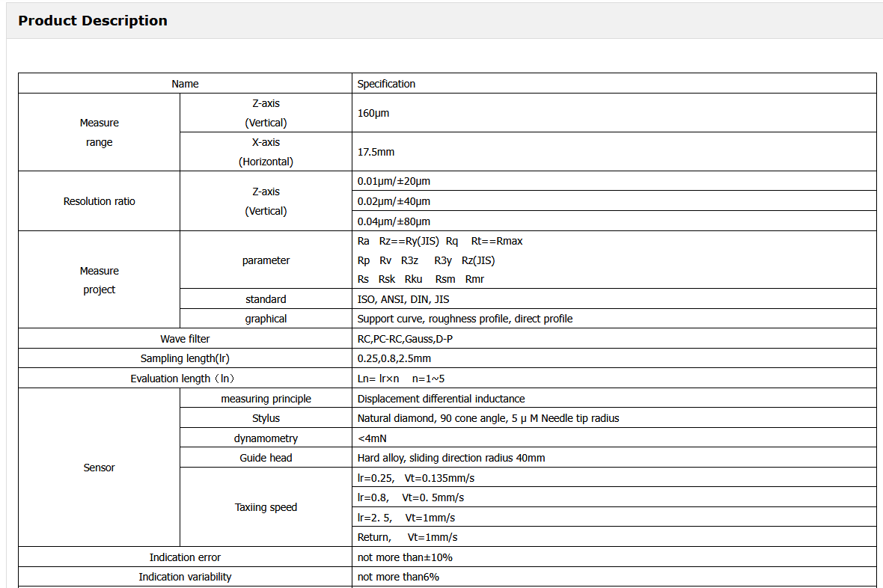
Task: Click the Wave filter row label
Action: [x=185, y=339]
